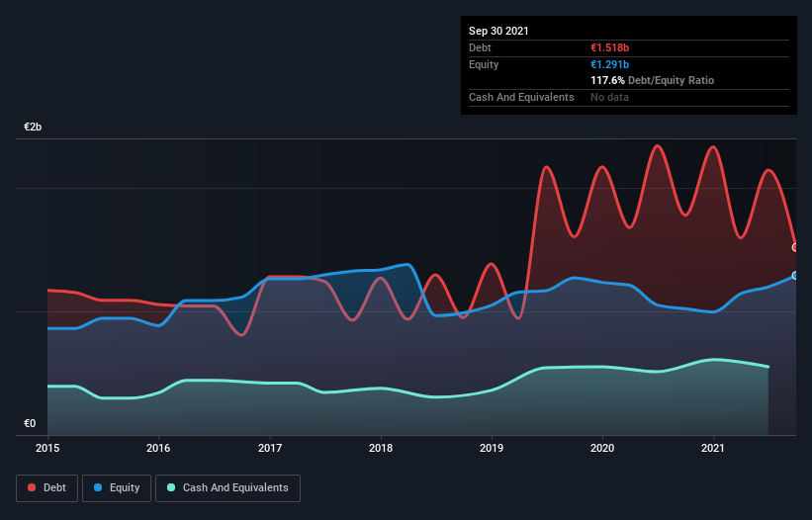This screenshot has width=812, height=520.
Task: Click the 2019 x-axis label
Action: (492, 448)
